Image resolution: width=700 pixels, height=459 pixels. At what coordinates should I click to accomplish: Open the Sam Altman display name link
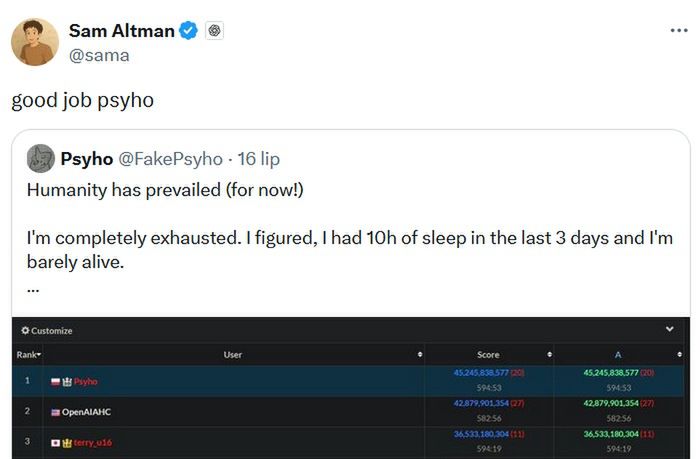pyautogui.click(x=121, y=31)
